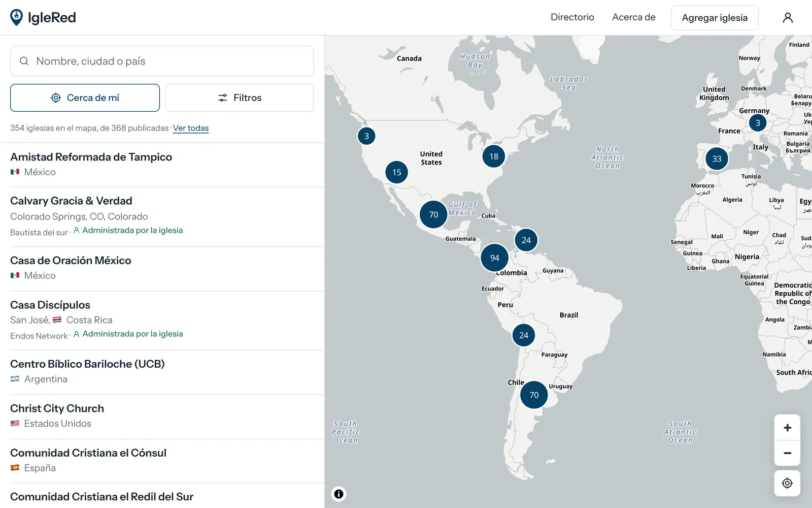Screen dimensions: 812x508
Task: Select Centro Bíblico Bariloche (UCB)
Action: pos(162,372)
